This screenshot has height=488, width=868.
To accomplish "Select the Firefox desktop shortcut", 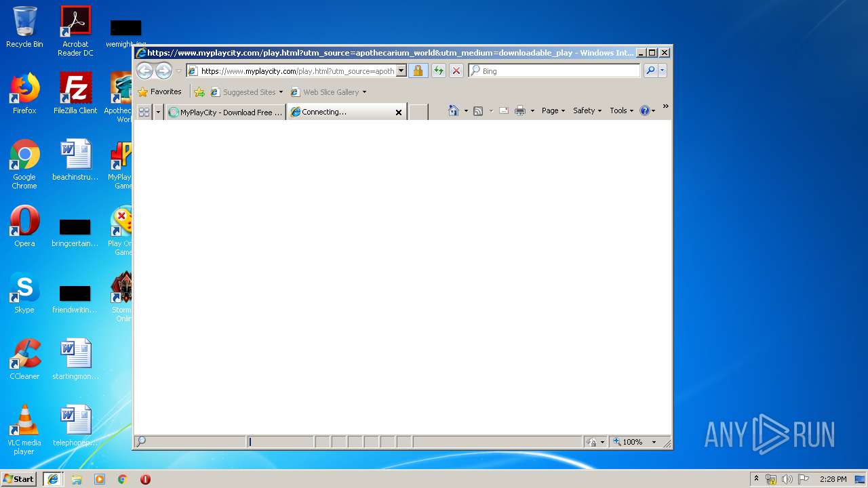I will coord(24,94).
